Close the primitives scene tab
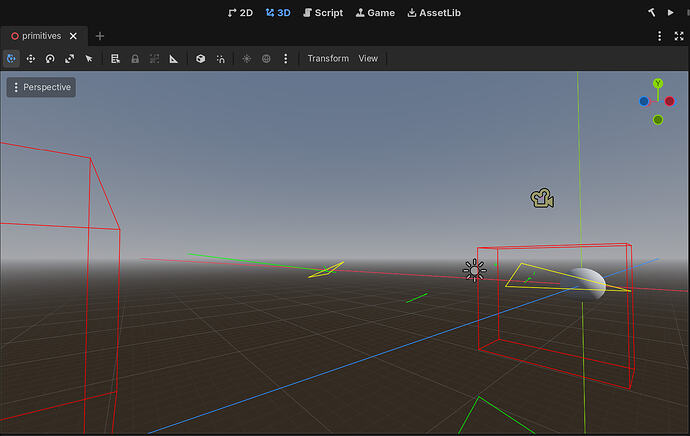This screenshot has width=690, height=436. click(73, 36)
